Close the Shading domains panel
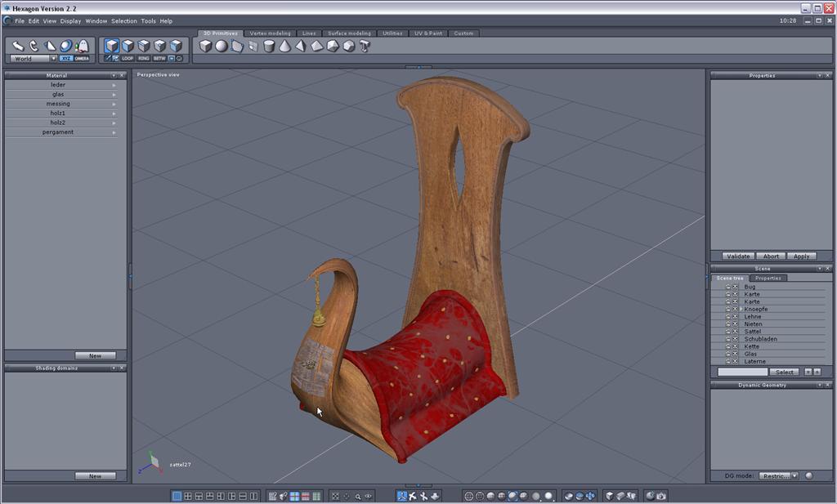 click(122, 368)
